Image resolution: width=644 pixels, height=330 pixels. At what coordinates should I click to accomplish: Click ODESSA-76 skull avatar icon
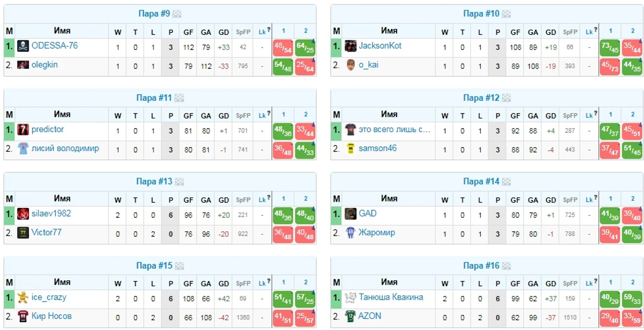[x=23, y=46]
